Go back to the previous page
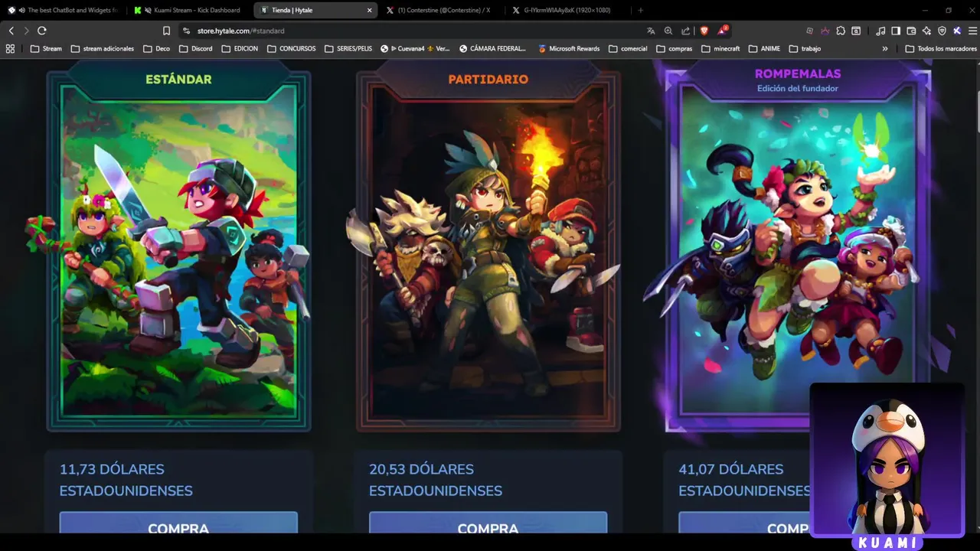 (x=11, y=31)
